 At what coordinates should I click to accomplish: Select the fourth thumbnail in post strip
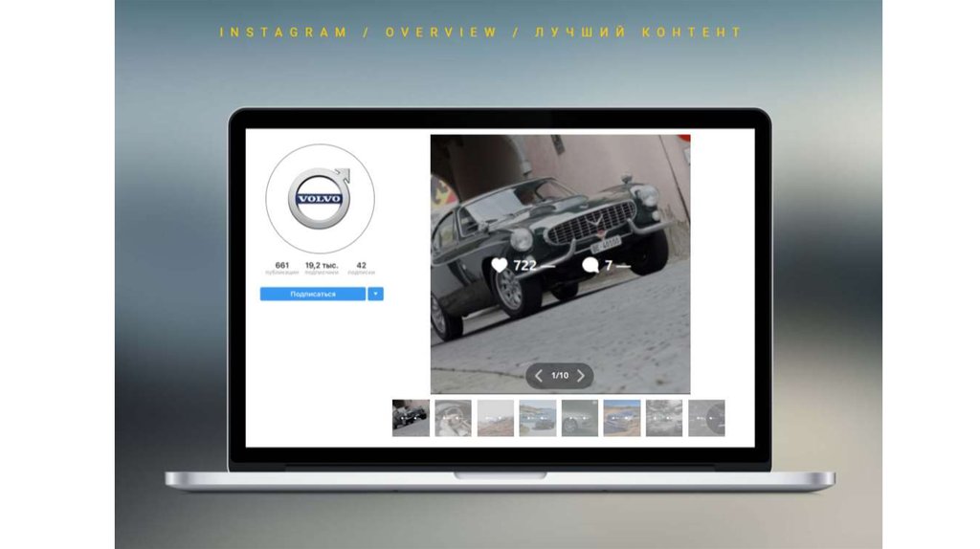(x=538, y=418)
